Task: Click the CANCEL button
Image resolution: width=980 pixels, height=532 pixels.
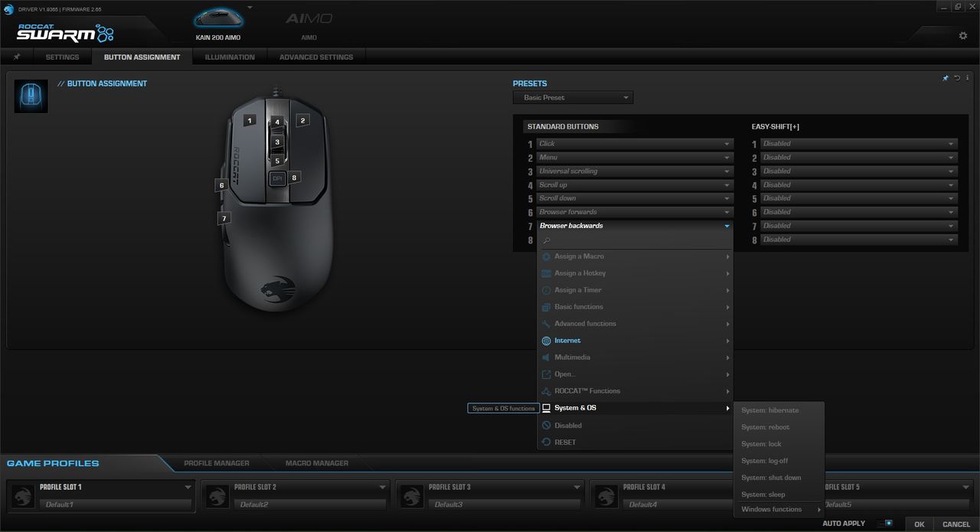Action: pos(956,524)
